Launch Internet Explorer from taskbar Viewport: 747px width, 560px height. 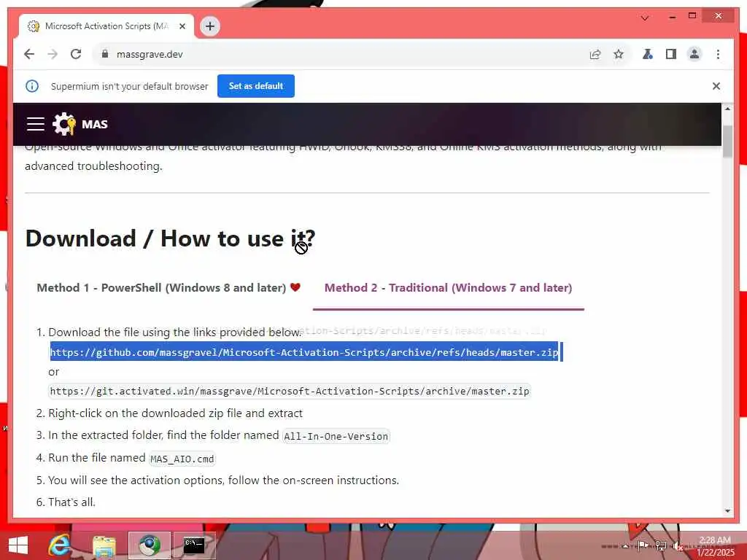[60, 545]
